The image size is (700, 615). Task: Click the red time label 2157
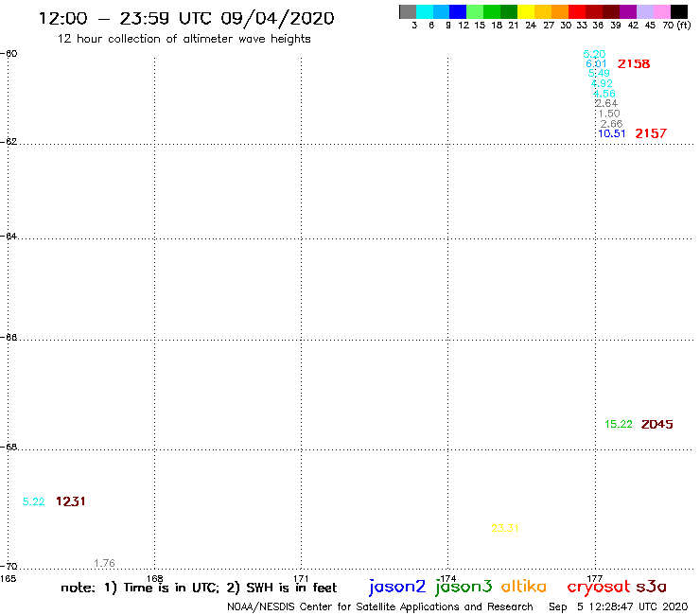(x=651, y=133)
